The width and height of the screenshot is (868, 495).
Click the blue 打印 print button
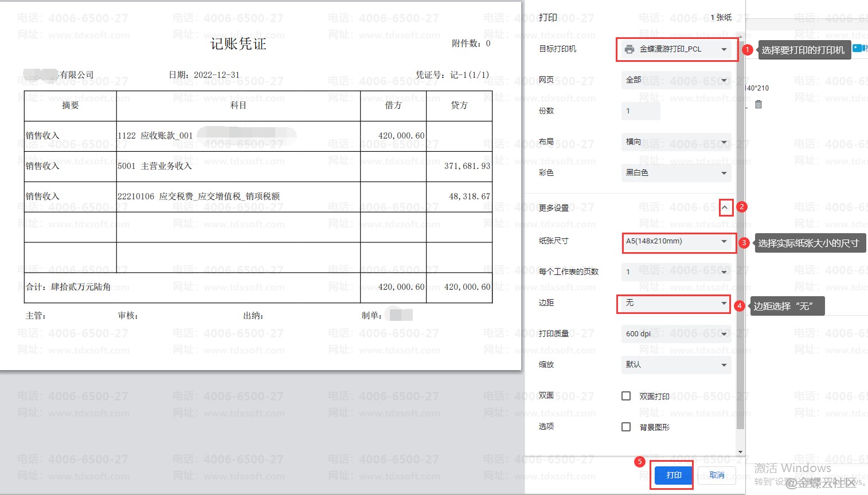[674, 476]
